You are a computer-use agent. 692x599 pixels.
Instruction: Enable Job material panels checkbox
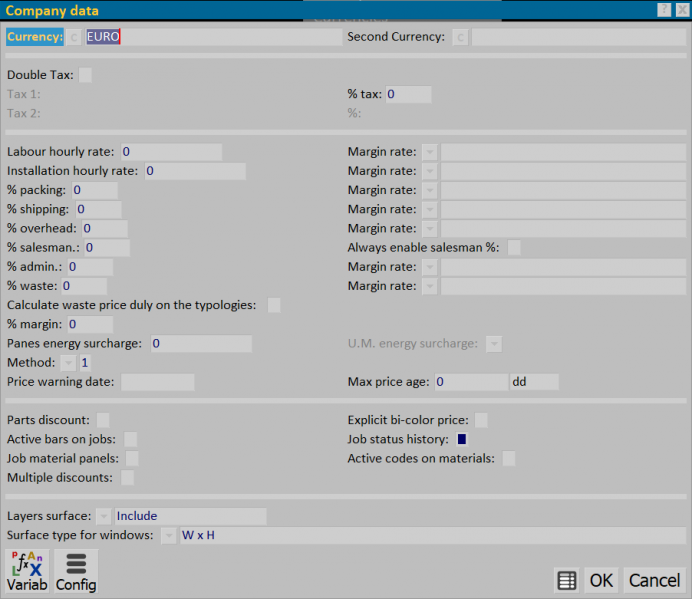[132, 459]
